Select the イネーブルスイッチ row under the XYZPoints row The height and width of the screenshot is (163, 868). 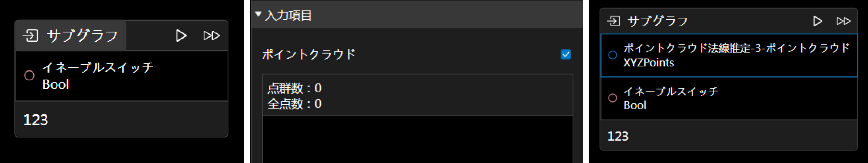[728, 98]
